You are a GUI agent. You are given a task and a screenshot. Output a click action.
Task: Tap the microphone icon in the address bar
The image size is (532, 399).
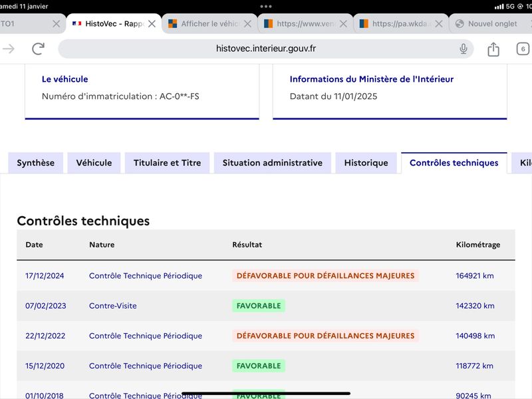pyautogui.click(x=463, y=49)
